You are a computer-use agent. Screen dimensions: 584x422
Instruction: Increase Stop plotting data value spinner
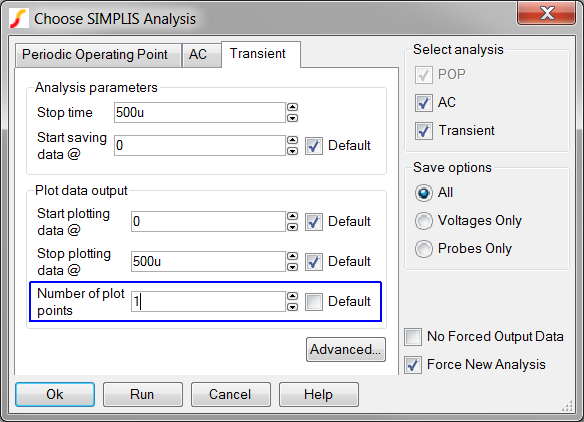[x=293, y=256]
